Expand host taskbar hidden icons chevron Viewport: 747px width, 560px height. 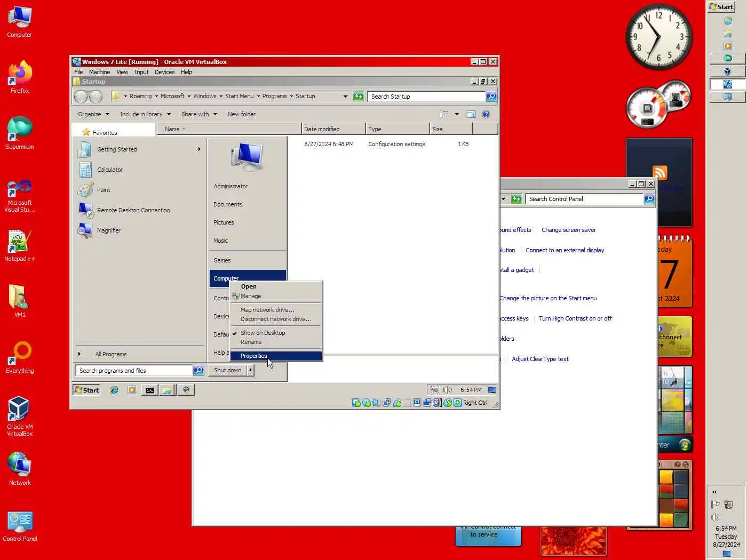point(714,492)
